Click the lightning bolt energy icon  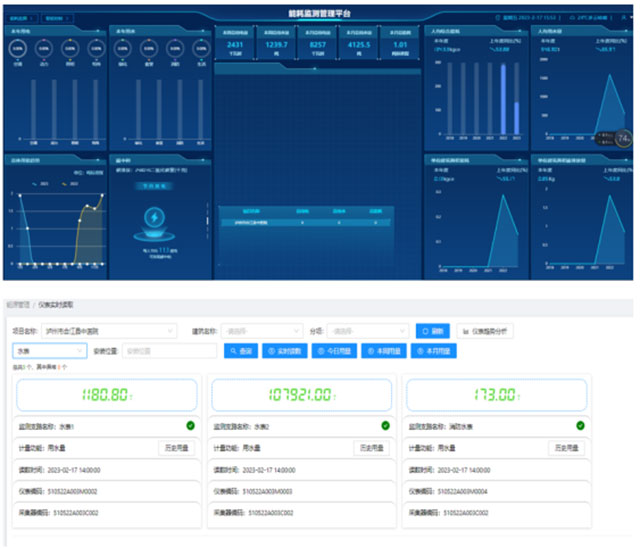(154, 217)
